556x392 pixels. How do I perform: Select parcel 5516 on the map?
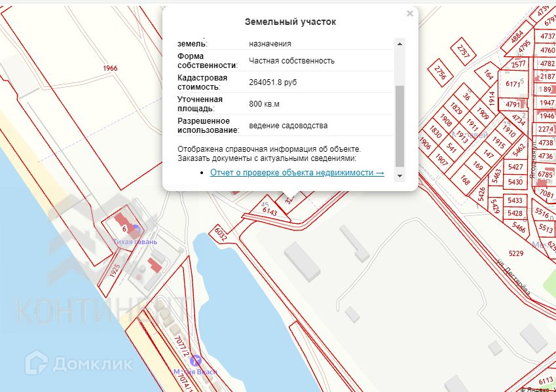(x=542, y=212)
